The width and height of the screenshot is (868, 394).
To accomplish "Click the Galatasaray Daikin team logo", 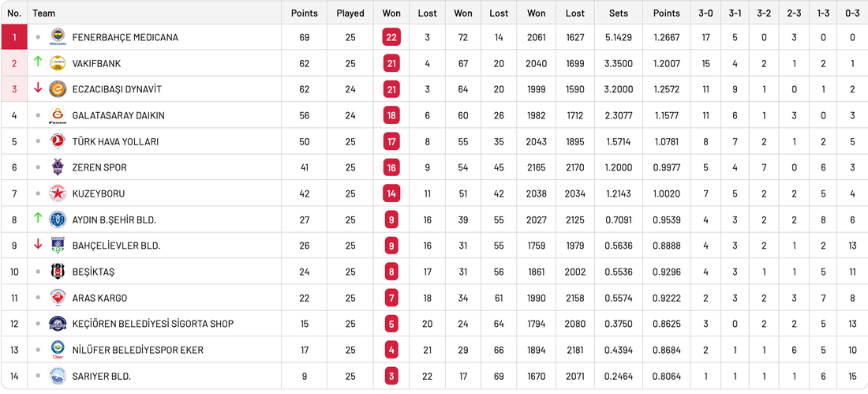I will click(x=58, y=115).
